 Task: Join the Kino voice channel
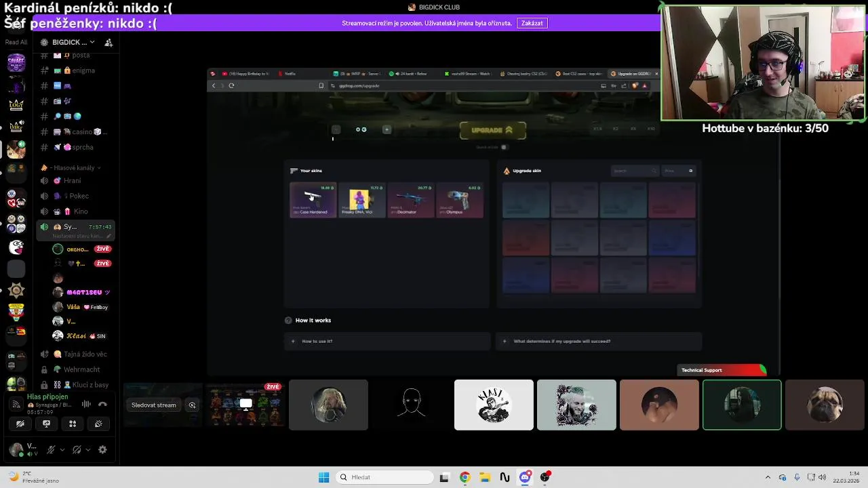76,211
